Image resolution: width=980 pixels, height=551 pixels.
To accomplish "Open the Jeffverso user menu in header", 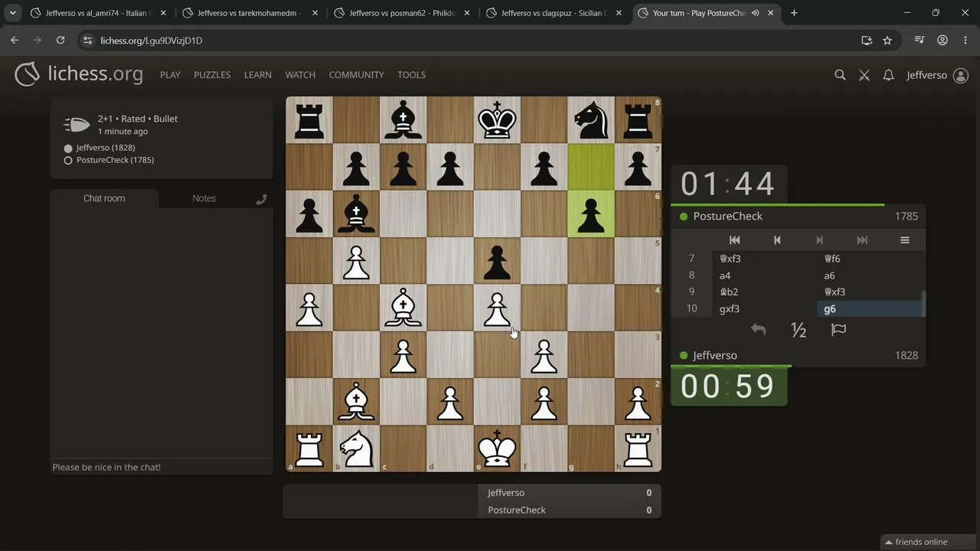I will (937, 75).
